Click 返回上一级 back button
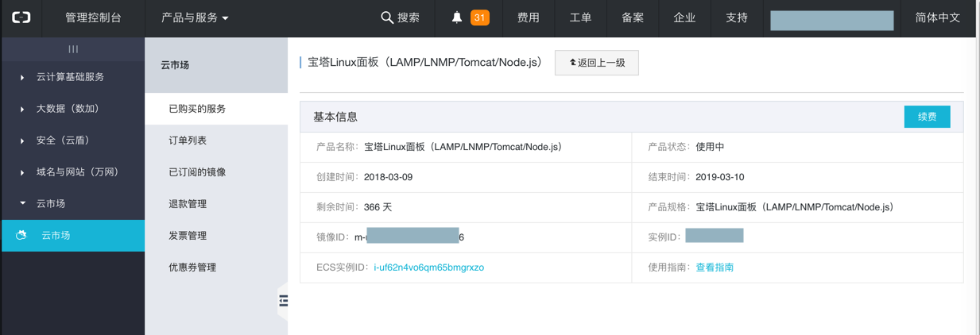 [597, 63]
